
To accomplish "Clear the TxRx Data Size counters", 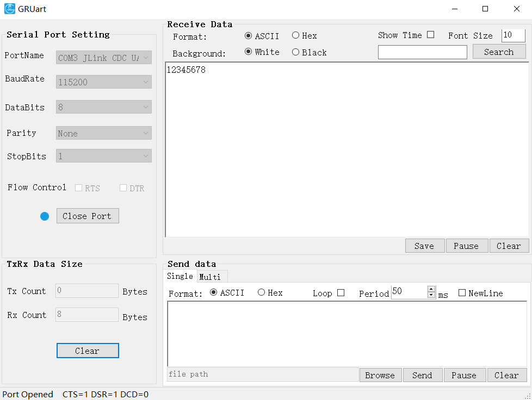I will click(87, 351).
